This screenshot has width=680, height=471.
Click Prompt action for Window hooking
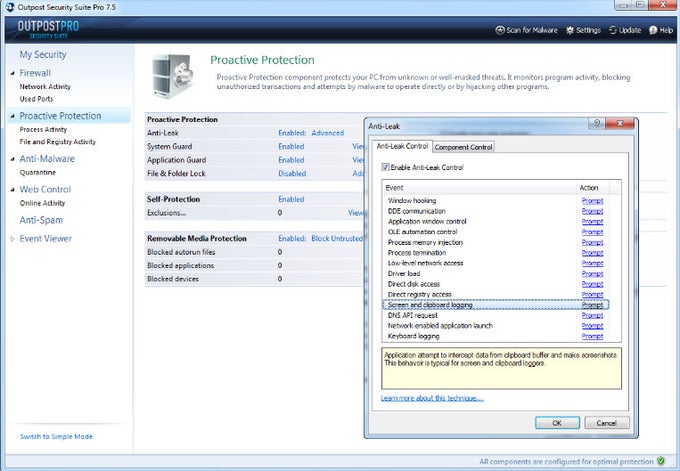pyautogui.click(x=592, y=200)
